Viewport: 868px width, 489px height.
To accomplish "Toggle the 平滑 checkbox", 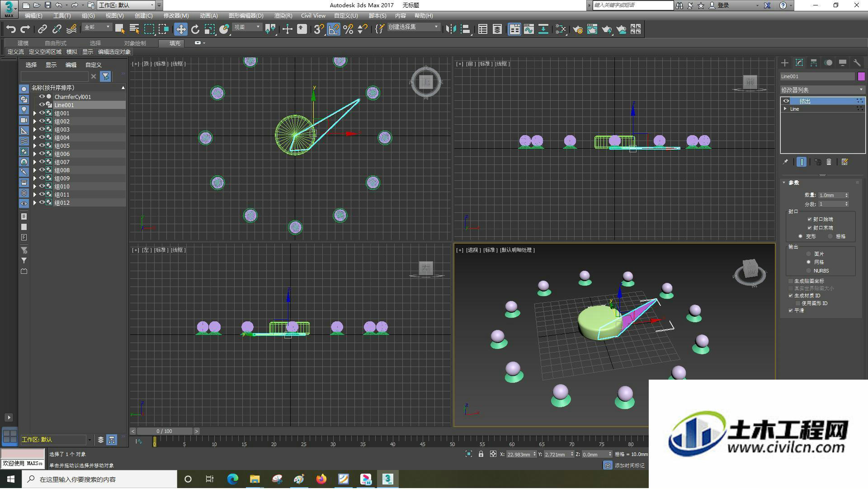I will point(791,310).
